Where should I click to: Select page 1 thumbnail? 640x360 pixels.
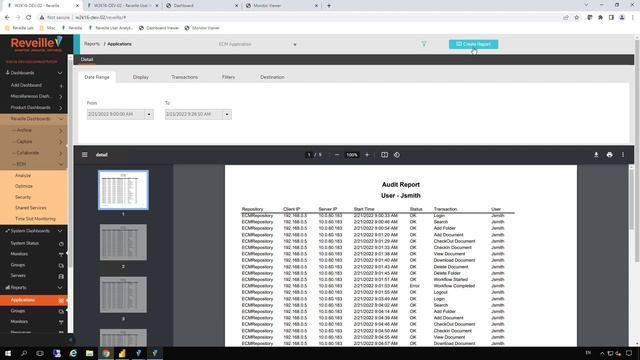(x=123, y=190)
